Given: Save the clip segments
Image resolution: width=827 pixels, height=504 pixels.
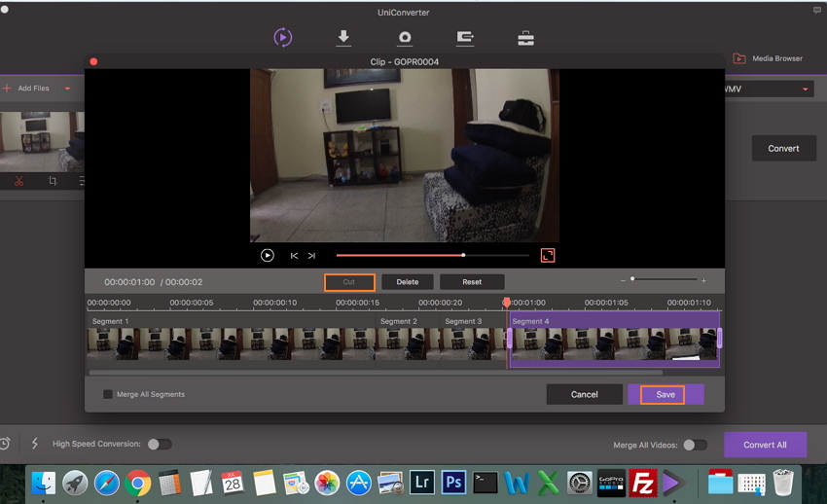Looking at the screenshot, I should pos(665,394).
